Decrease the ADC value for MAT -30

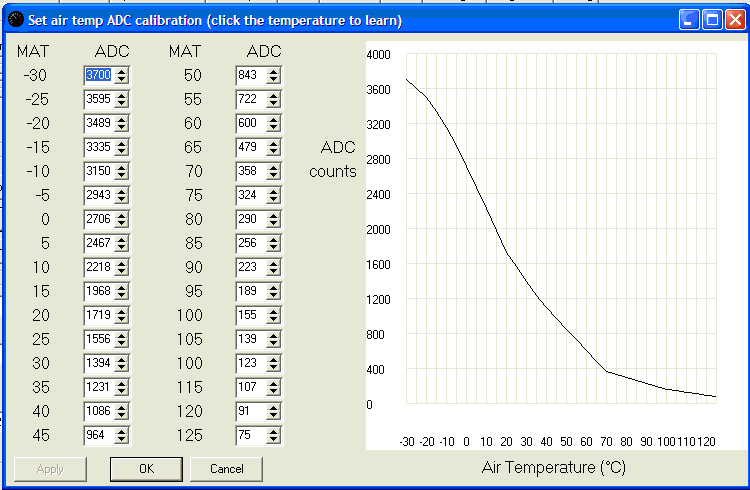click(x=121, y=79)
